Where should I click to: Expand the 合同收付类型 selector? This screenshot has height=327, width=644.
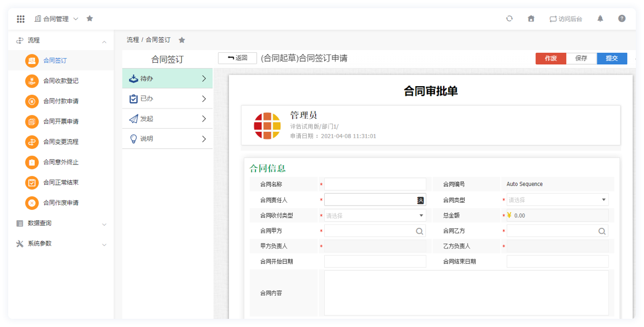(421, 215)
